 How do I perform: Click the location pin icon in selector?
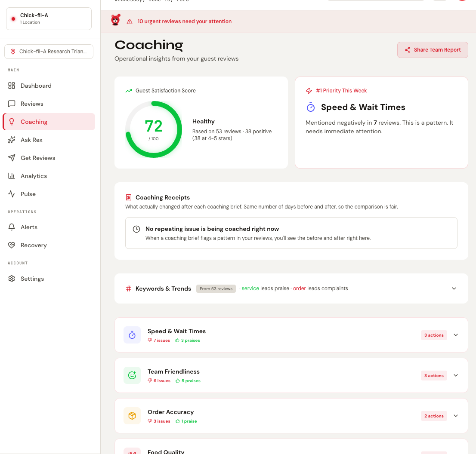13,52
